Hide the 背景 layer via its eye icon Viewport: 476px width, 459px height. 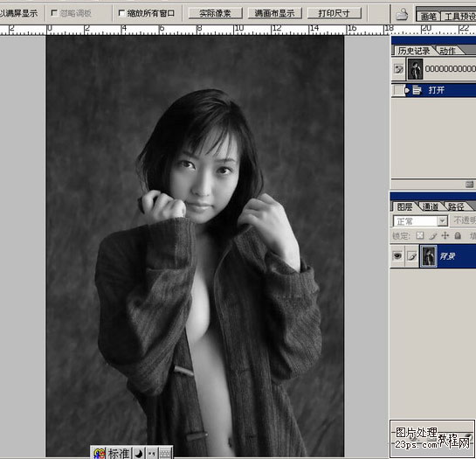click(x=397, y=255)
